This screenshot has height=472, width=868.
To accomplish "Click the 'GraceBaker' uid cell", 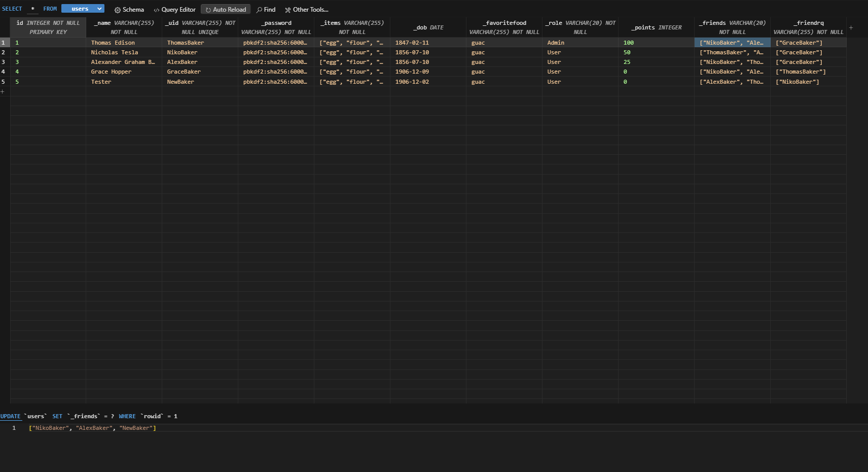I will pyautogui.click(x=200, y=72).
